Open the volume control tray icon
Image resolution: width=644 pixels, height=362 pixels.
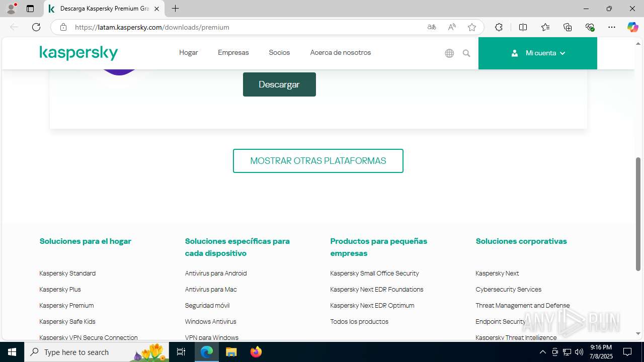[579, 352]
